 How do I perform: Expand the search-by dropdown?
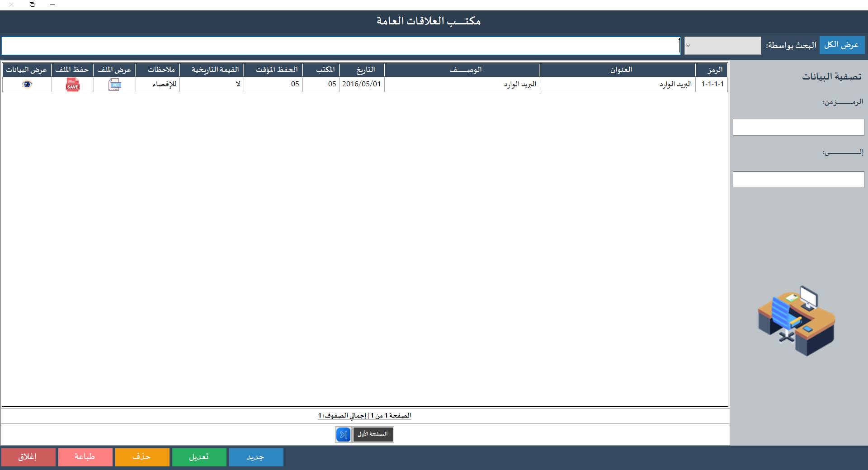(x=722, y=46)
